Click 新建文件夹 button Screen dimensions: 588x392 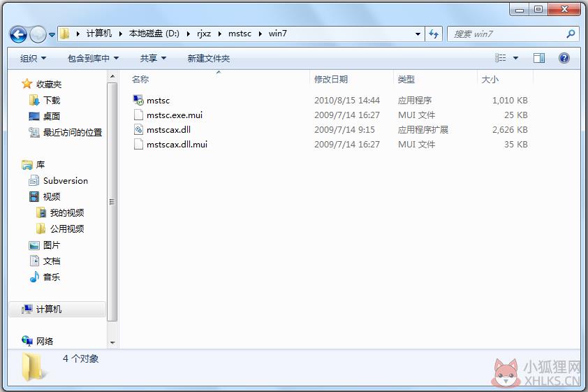[x=209, y=59]
